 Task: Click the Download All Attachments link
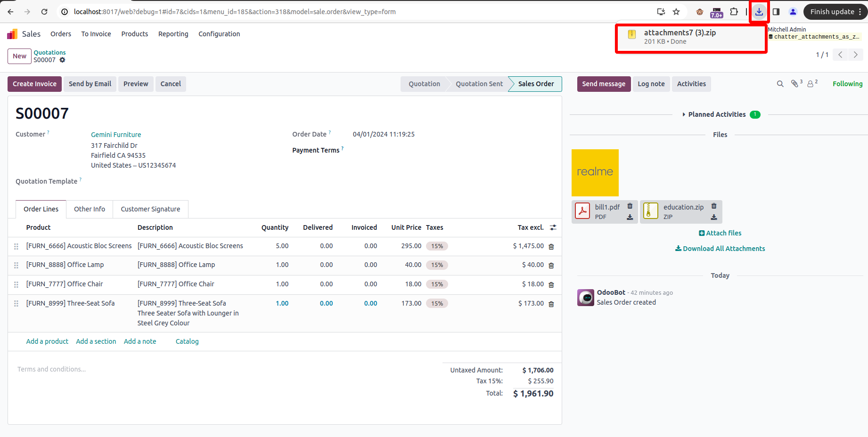tap(720, 249)
